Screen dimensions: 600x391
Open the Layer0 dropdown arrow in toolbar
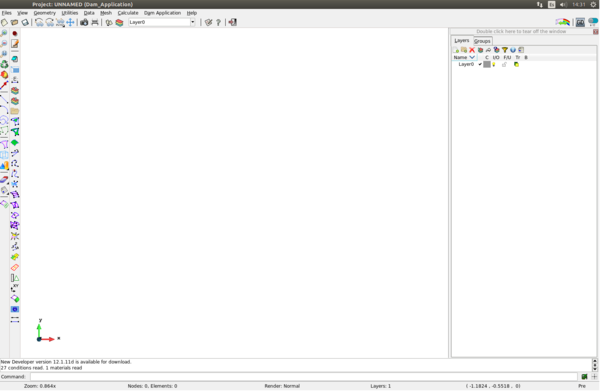[192, 22]
